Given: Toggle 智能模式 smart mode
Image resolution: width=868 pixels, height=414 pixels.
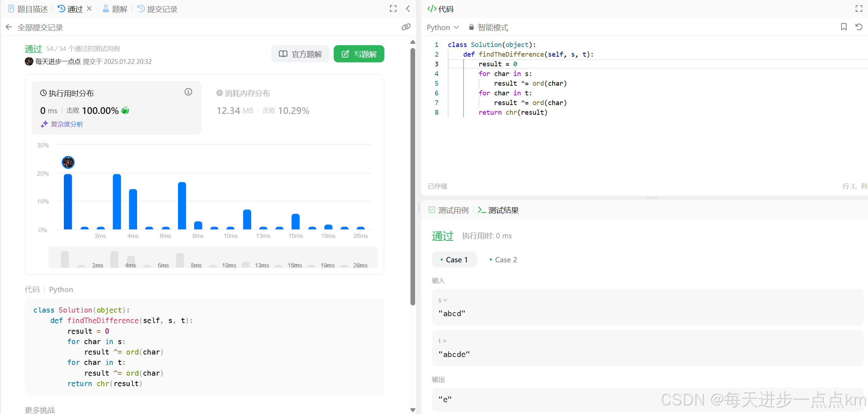Looking at the screenshot, I should tap(488, 28).
